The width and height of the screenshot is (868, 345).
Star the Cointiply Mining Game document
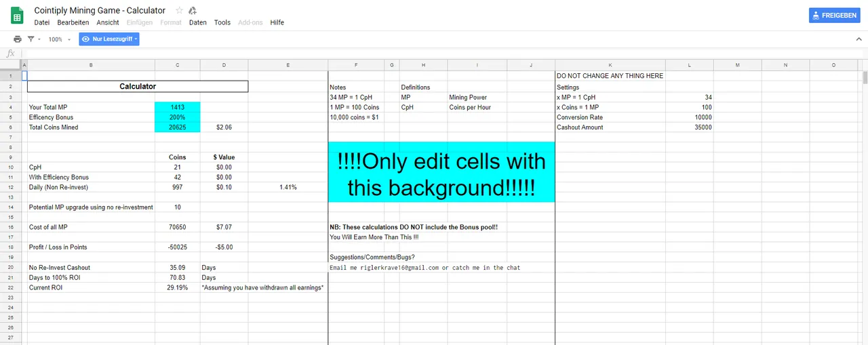tap(179, 11)
